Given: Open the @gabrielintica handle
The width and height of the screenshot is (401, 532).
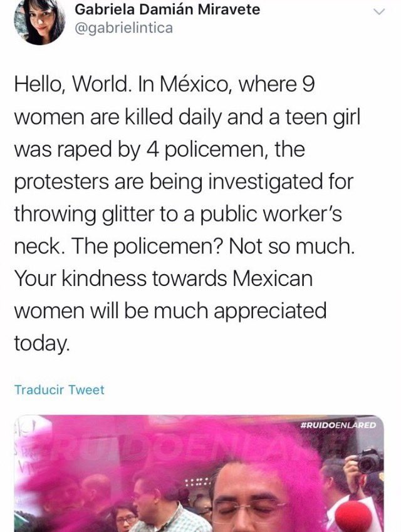Looking at the screenshot, I should coord(123,28).
